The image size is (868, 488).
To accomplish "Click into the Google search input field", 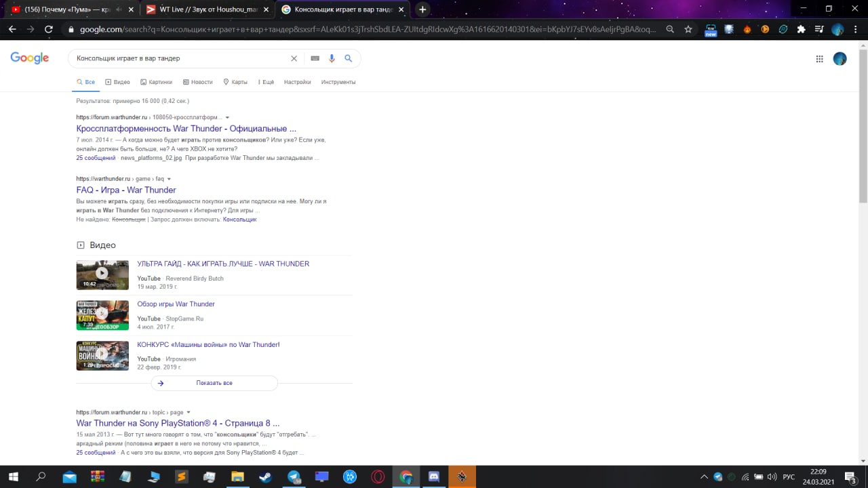I will 180,58.
